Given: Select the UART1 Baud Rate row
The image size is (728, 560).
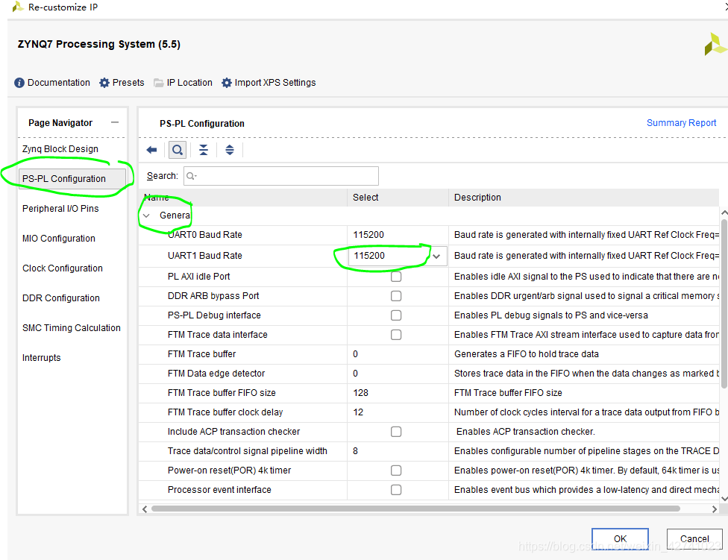Looking at the screenshot, I should 429,256.
